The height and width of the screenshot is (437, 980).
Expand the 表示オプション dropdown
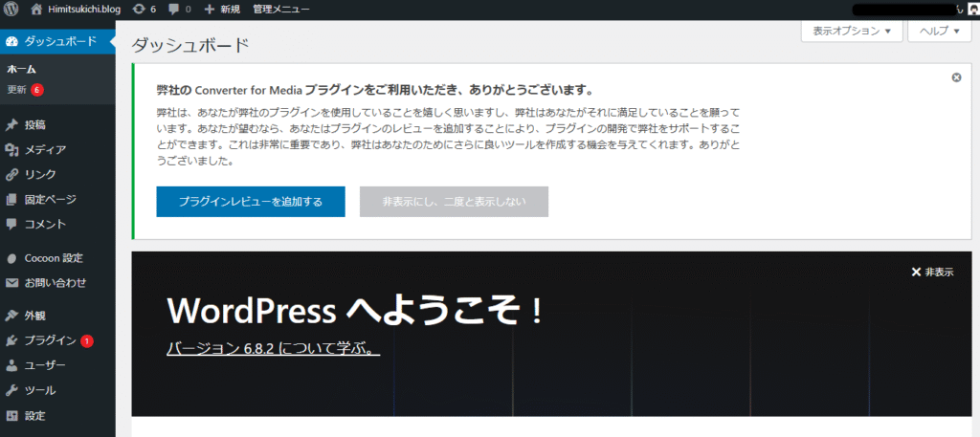[x=852, y=31]
